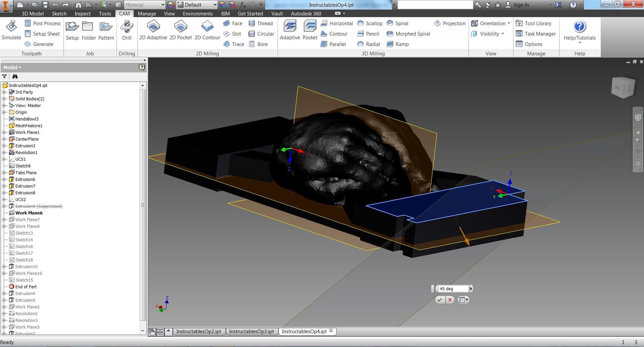
Task: Click the 45 deg angle input field
Action: click(x=452, y=289)
